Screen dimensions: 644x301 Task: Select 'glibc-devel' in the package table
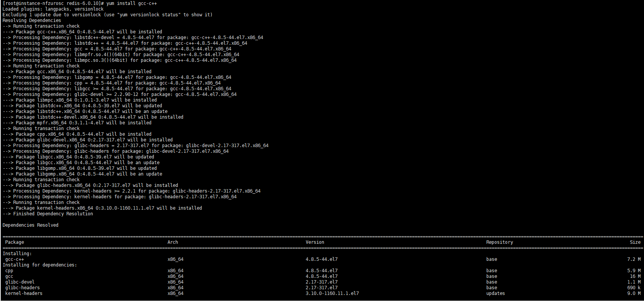[x=20, y=282]
